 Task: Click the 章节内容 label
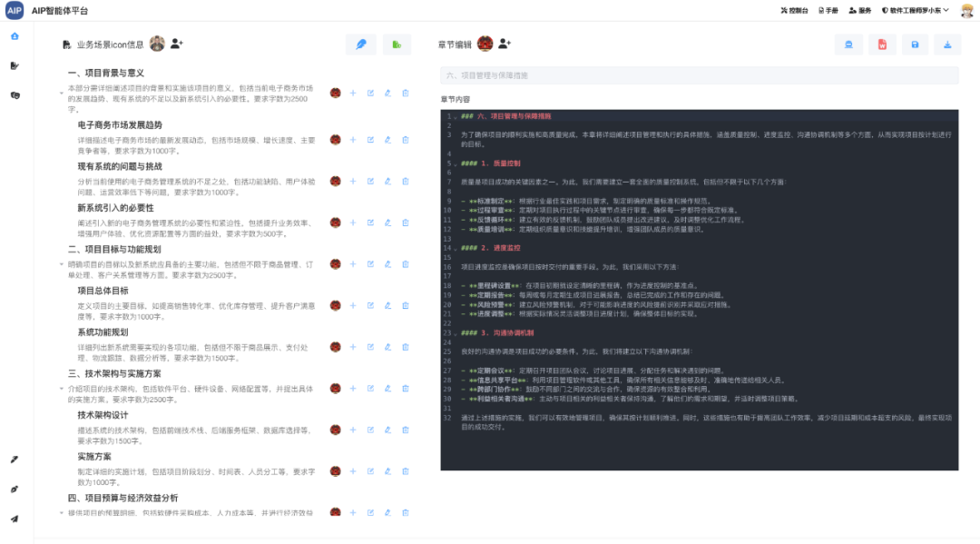455,99
